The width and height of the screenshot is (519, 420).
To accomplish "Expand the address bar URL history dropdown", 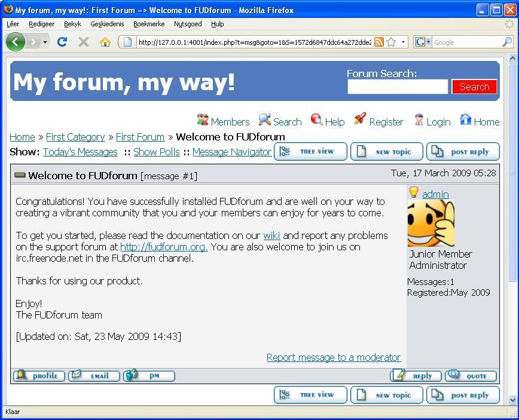I will pyautogui.click(x=404, y=42).
